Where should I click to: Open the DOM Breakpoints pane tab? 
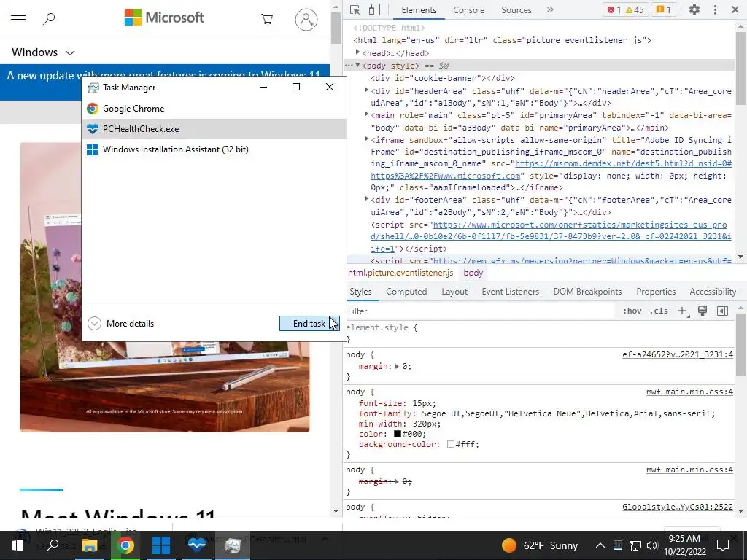[587, 292]
